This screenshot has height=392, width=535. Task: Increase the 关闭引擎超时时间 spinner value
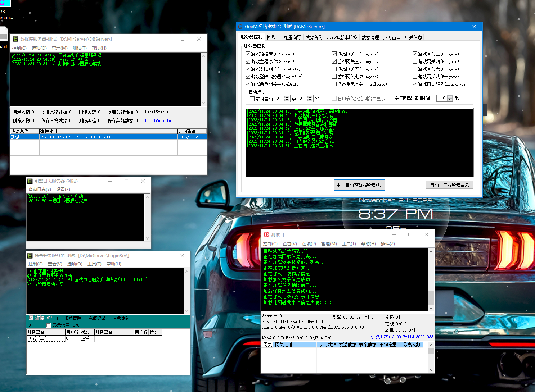tap(450, 97)
